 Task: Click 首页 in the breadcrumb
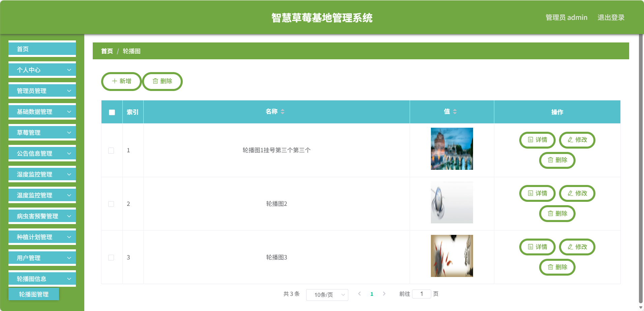point(107,51)
